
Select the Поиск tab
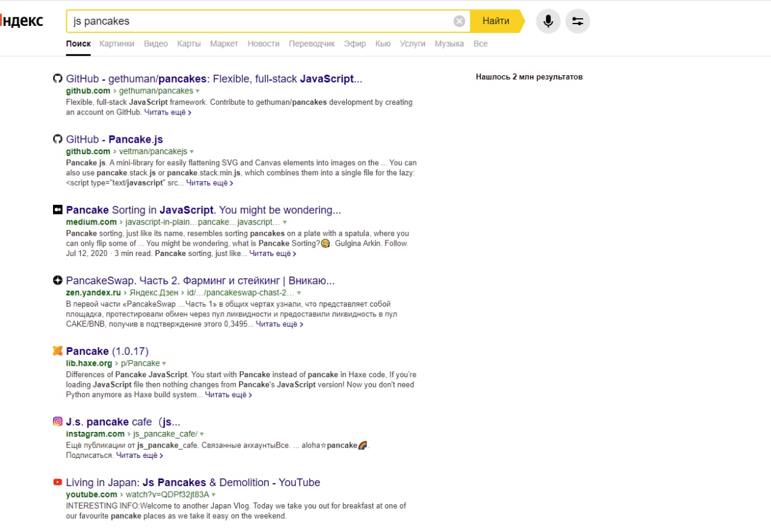pyautogui.click(x=78, y=44)
